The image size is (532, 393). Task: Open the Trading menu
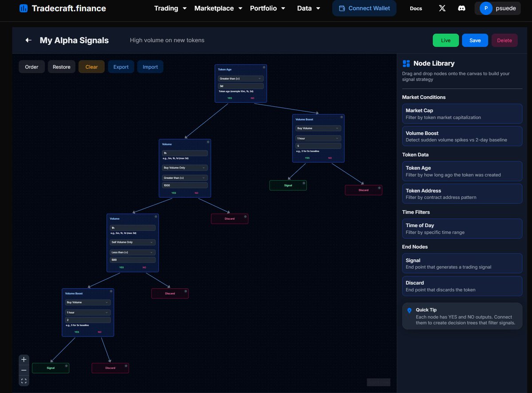(x=170, y=8)
